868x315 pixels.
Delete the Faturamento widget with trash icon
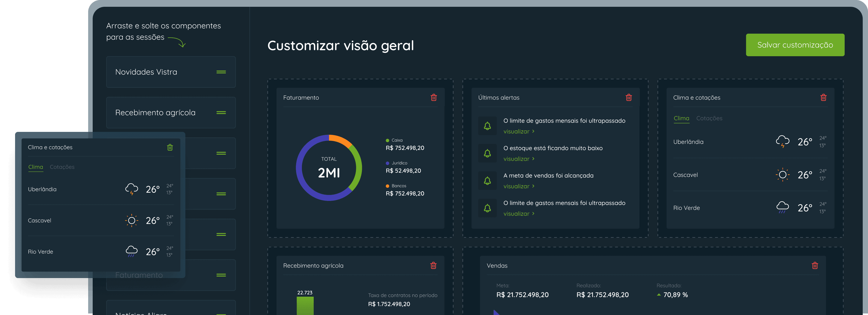click(x=434, y=97)
